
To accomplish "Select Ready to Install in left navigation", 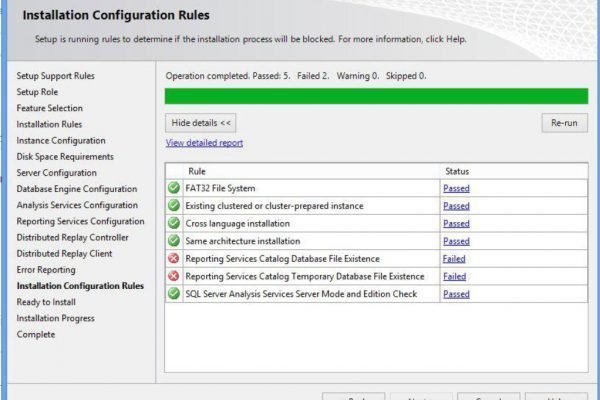I will tap(46, 302).
